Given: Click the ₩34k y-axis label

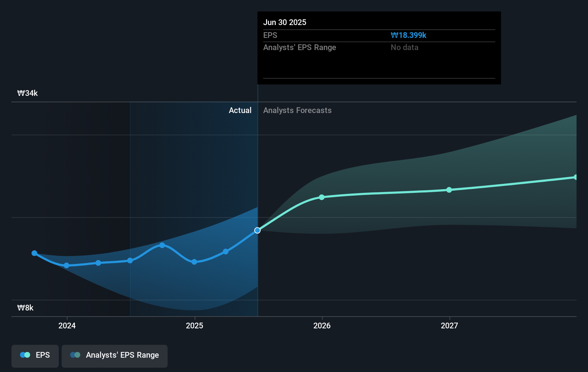Looking at the screenshot, I should [28, 93].
